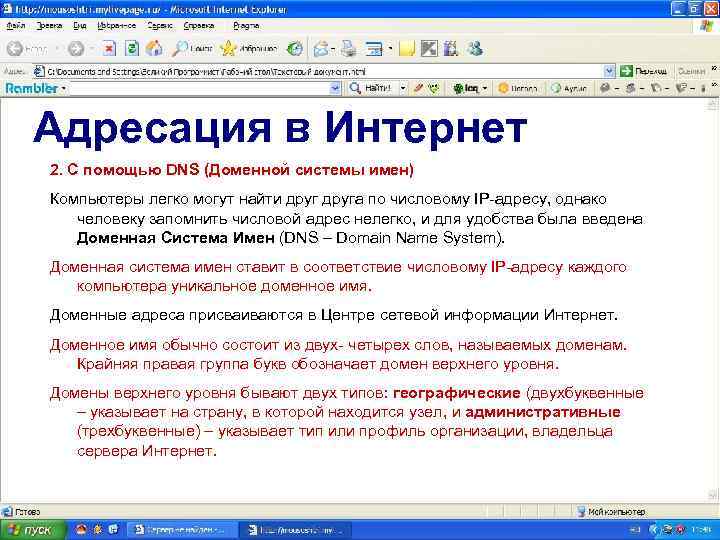Click the yellow note icon in toolbar

coord(407,48)
